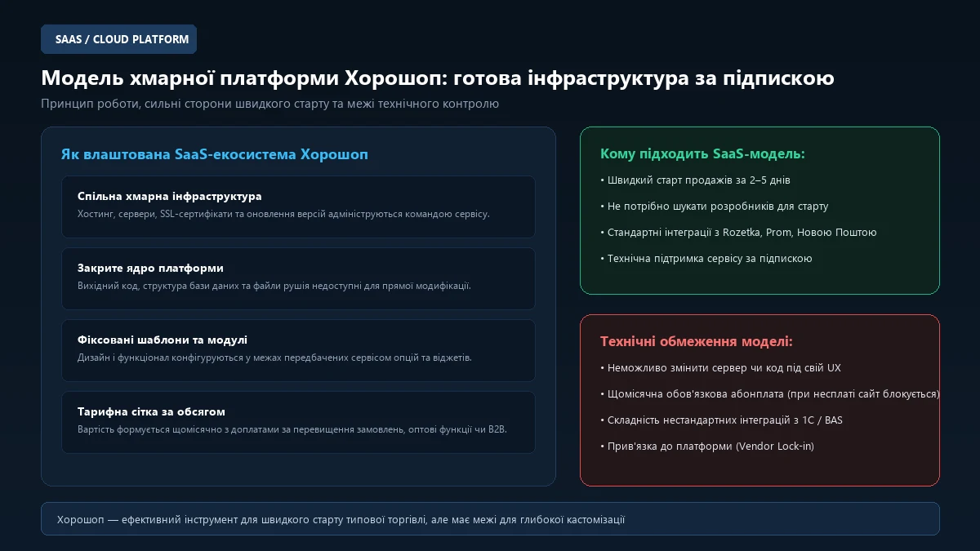
Task: Click bullet Не потрібно шукати розробників
Action: click(x=715, y=207)
